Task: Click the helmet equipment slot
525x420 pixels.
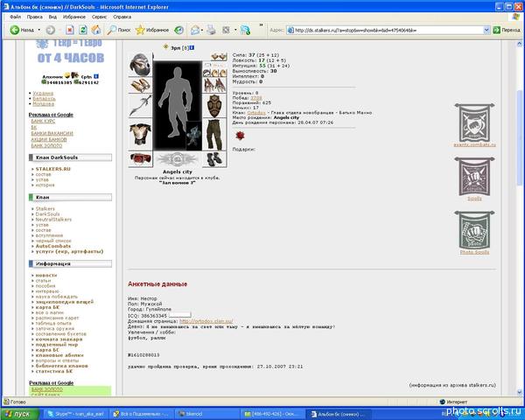Action: pyautogui.click(x=140, y=64)
